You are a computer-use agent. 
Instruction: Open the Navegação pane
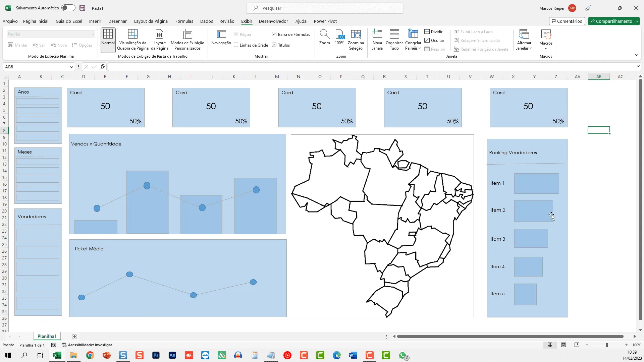tap(221, 38)
